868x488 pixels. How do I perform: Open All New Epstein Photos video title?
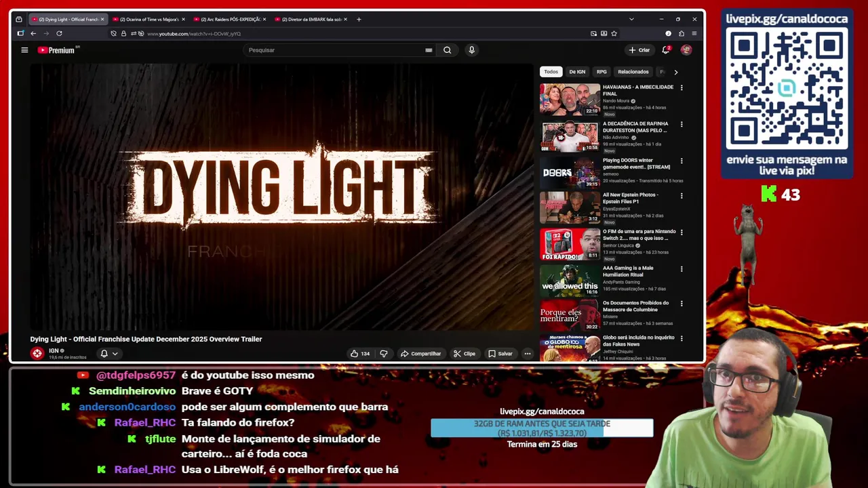click(x=630, y=198)
